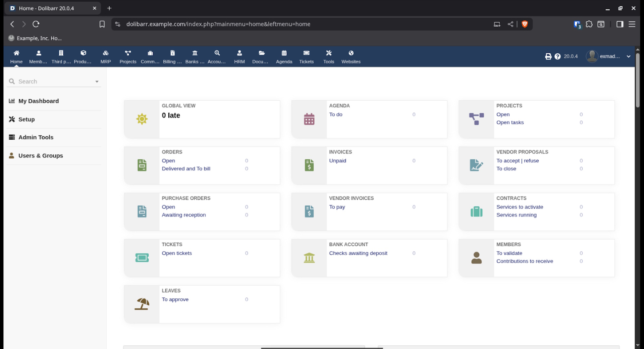The height and width of the screenshot is (349, 644).
Task: Open the Projects module icon
Action: point(128,53)
